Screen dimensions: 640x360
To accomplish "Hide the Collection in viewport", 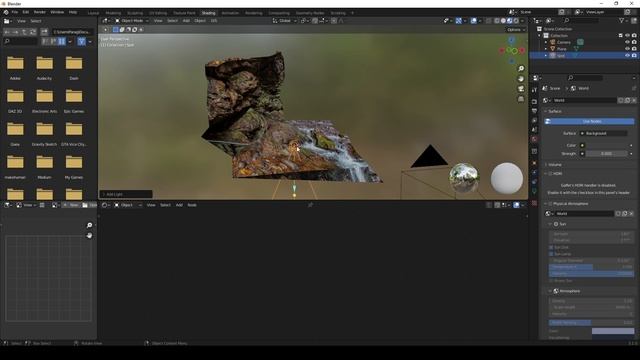I will click(x=627, y=36).
